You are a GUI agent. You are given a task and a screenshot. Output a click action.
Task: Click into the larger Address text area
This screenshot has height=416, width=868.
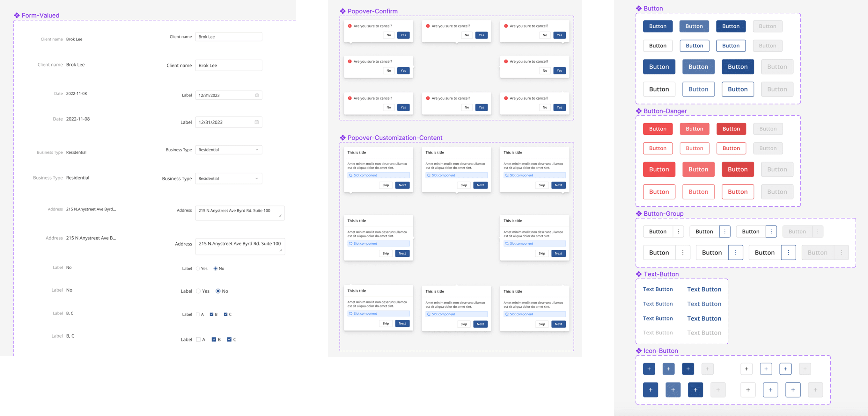(x=240, y=246)
